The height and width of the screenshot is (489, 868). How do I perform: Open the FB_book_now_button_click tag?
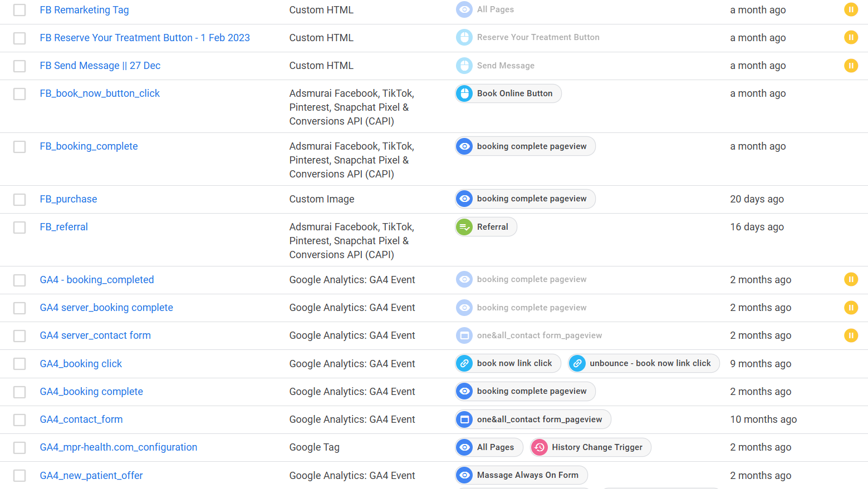point(100,93)
